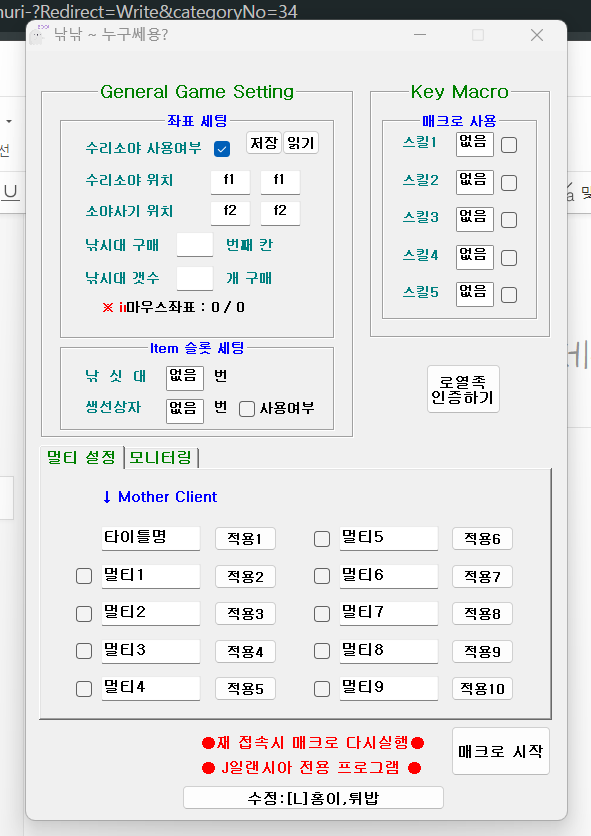Click the 멀티3 title field
Image resolution: width=591 pixels, height=836 pixels.
click(x=151, y=652)
